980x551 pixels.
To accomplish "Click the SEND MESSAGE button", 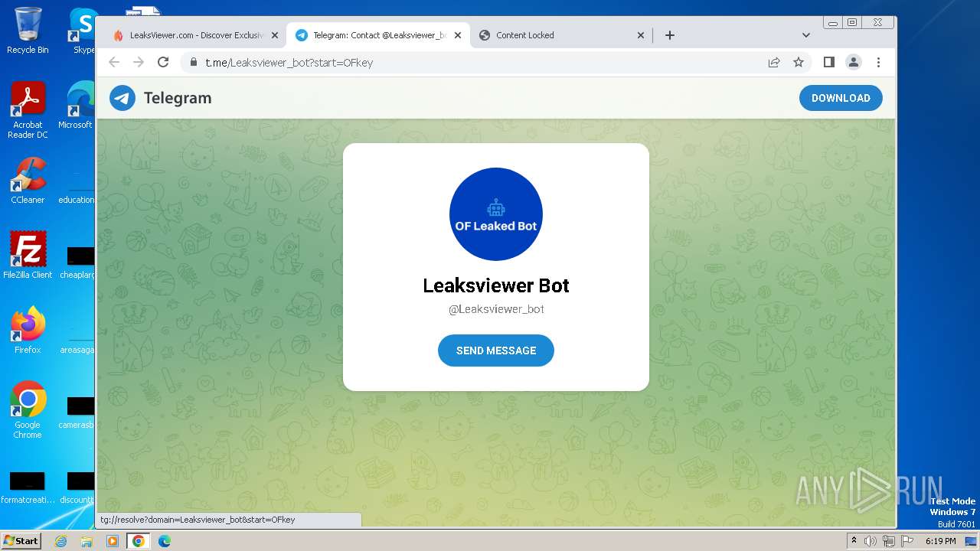I will pos(496,350).
